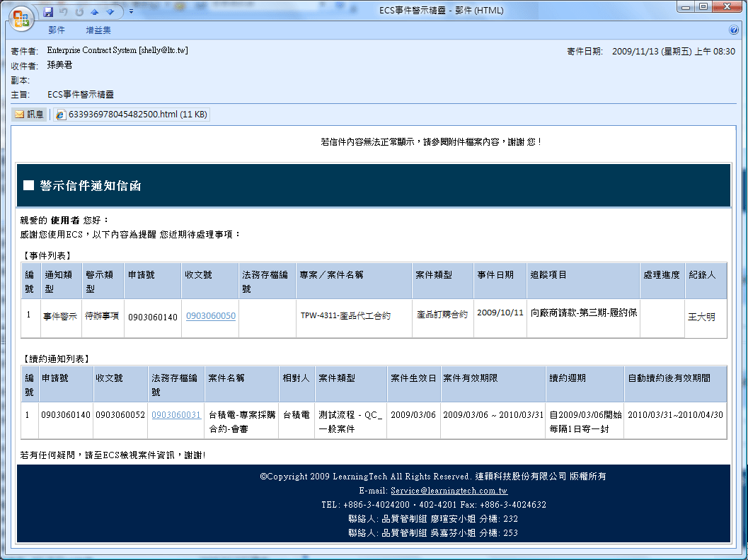Viewport: 748px width, 560px height.
Task: Click the HTML attachment file icon
Action: click(x=60, y=115)
